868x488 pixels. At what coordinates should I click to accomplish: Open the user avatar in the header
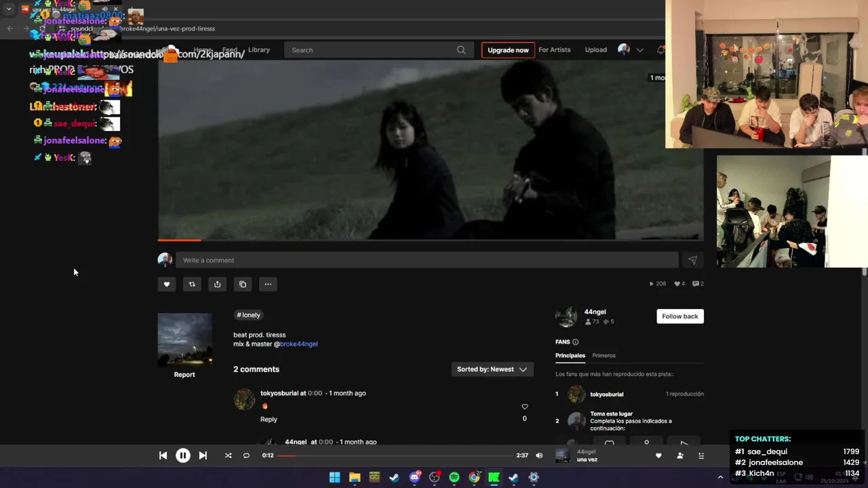click(x=624, y=49)
